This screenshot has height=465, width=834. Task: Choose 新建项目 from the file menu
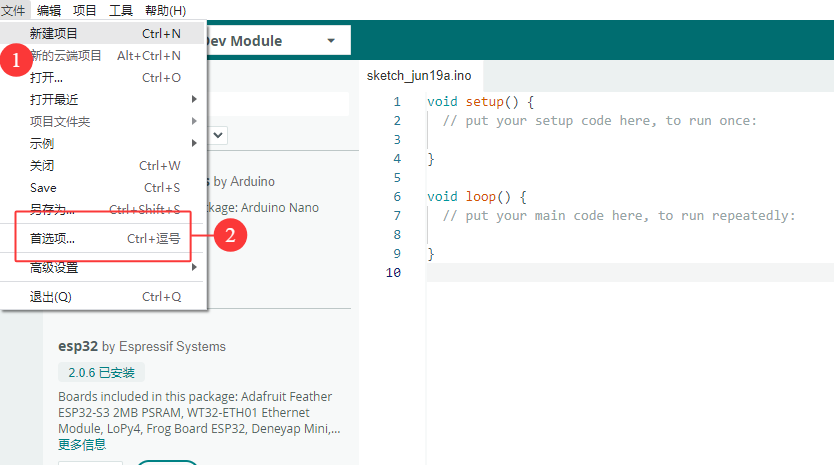pyautogui.click(x=54, y=33)
